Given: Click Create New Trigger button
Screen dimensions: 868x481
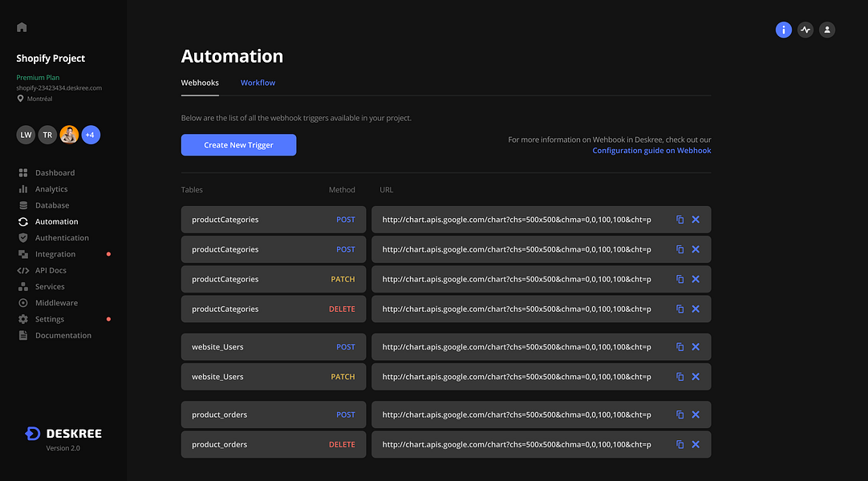Looking at the screenshot, I should coord(238,145).
